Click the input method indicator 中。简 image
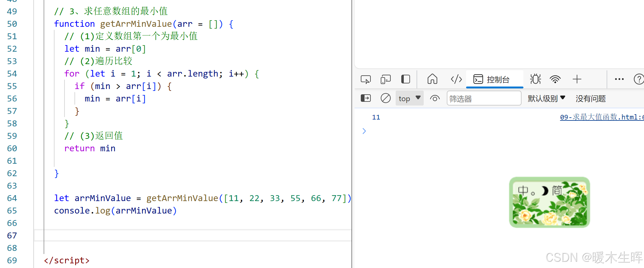The height and width of the screenshot is (268, 644). tap(549, 202)
